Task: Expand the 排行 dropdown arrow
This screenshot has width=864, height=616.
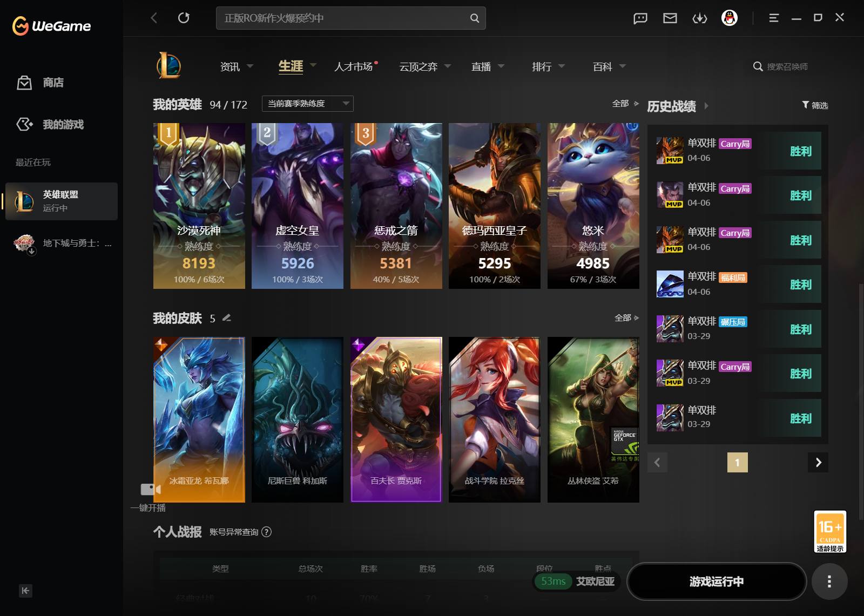Action: point(562,66)
